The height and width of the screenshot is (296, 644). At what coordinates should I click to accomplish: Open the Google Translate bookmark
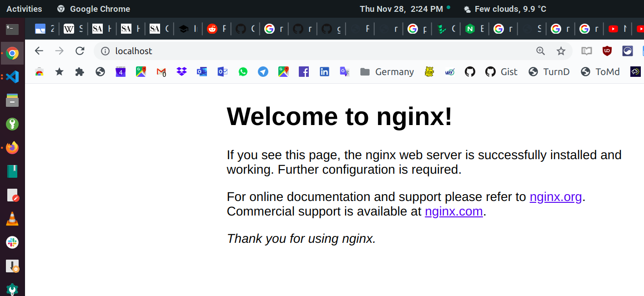pos(345,72)
